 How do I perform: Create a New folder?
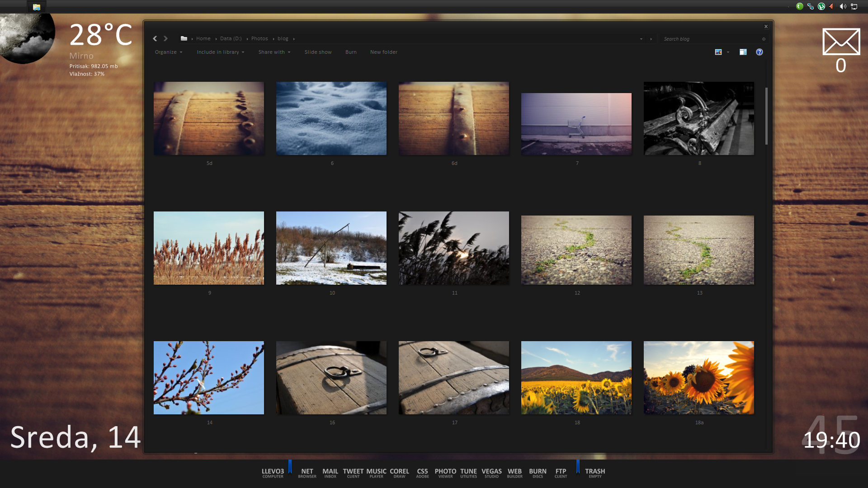tap(384, 52)
